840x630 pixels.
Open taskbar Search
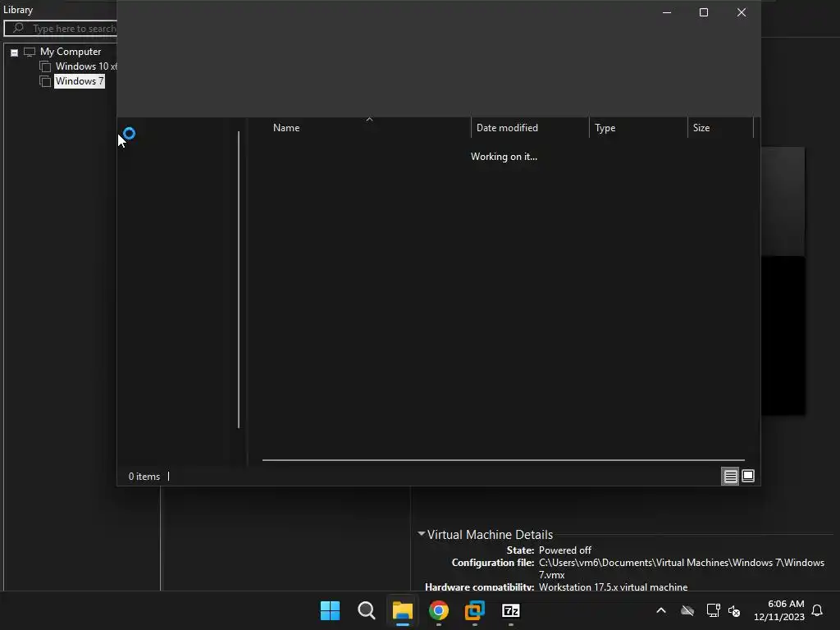[367, 610]
